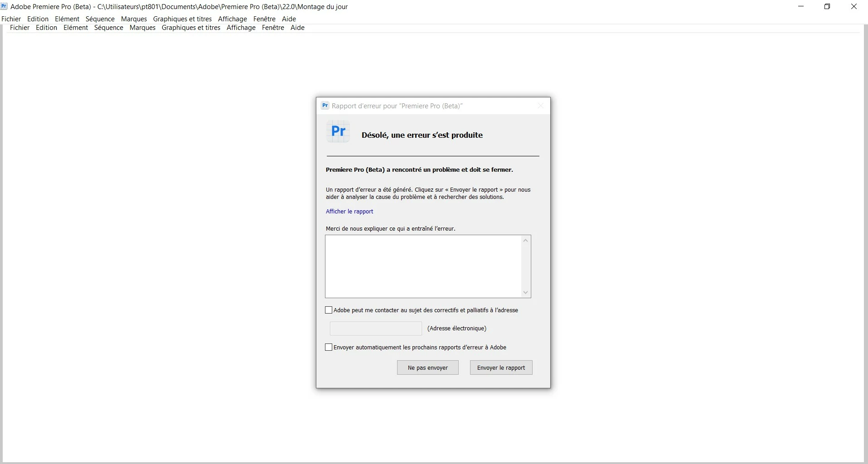
Task: Open Edition in the top menu row
Action: [38, 19]
